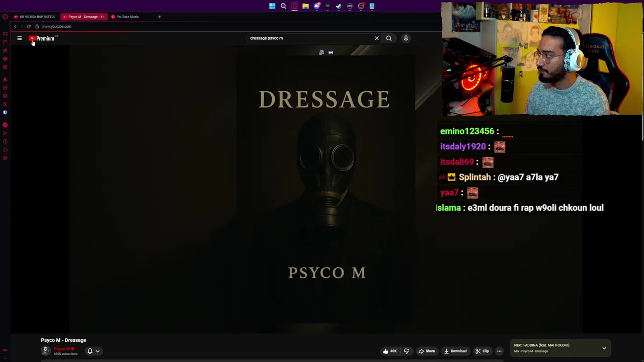This screenshot has height=362, width=644.
Task: Open Psyco-M channel avatar
Action: tap(46, 350)
